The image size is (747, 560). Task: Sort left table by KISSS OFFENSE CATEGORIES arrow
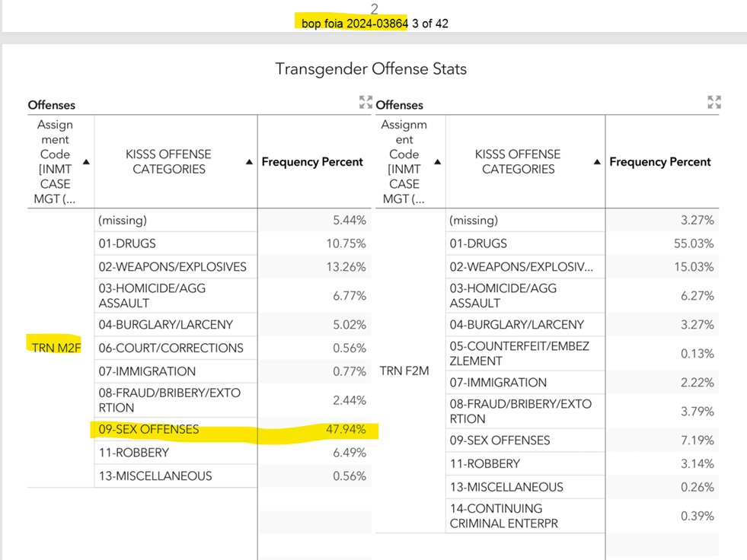point(249,162)
